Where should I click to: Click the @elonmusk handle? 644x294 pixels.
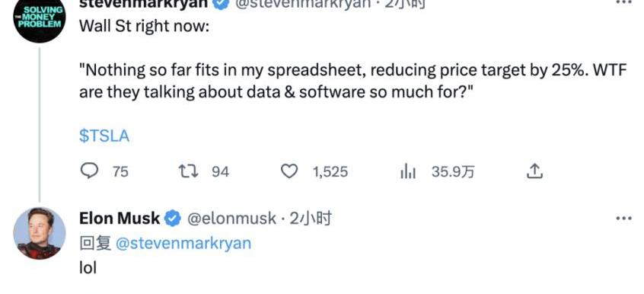(x=231, y=219)
